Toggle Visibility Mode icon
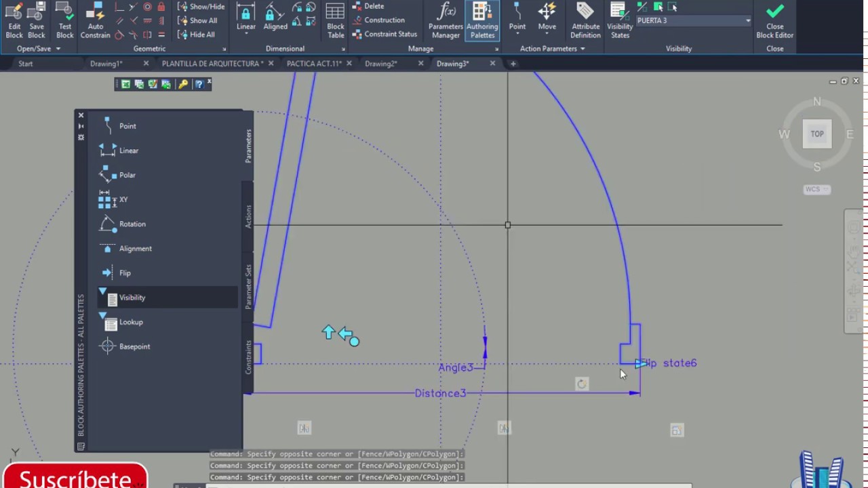Screen dimensions: 868x488 point(642,7)
